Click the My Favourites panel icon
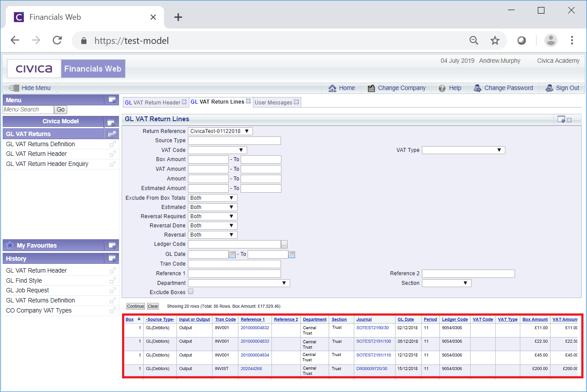 (x=112, y=245)
